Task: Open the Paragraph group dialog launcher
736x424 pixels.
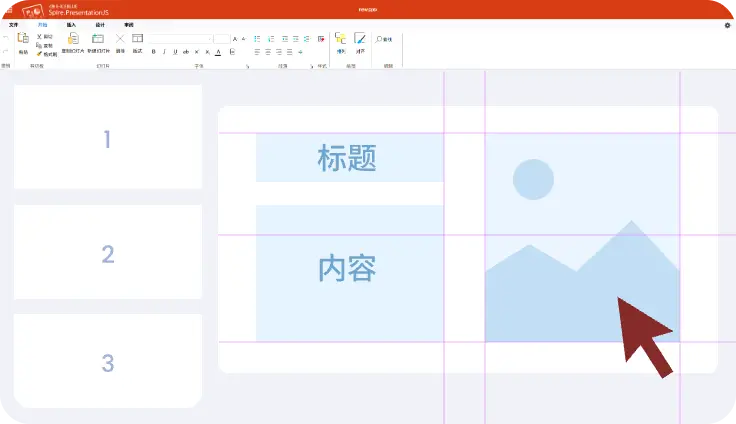Action: coord(311,66)
